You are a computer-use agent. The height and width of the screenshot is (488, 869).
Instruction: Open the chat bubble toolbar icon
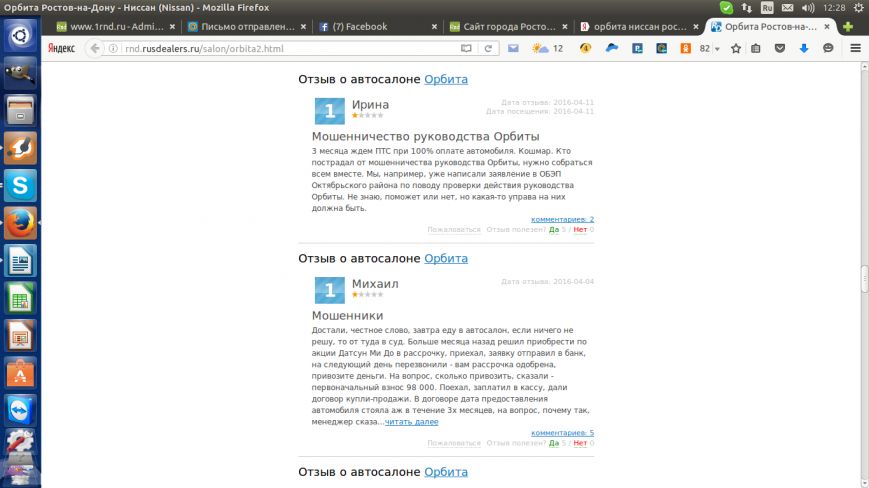pyautogui.click(x=828, y=49)
